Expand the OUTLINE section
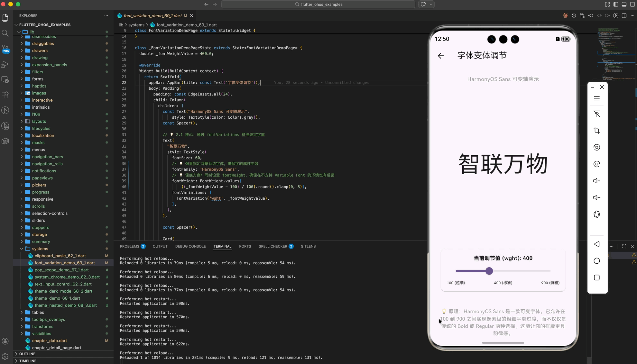The image size is (637, 364). click(x=27, y=354)
